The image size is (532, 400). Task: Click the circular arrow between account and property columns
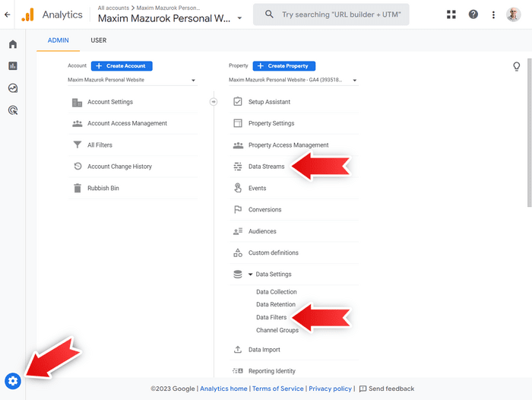(x=214, y=102)
